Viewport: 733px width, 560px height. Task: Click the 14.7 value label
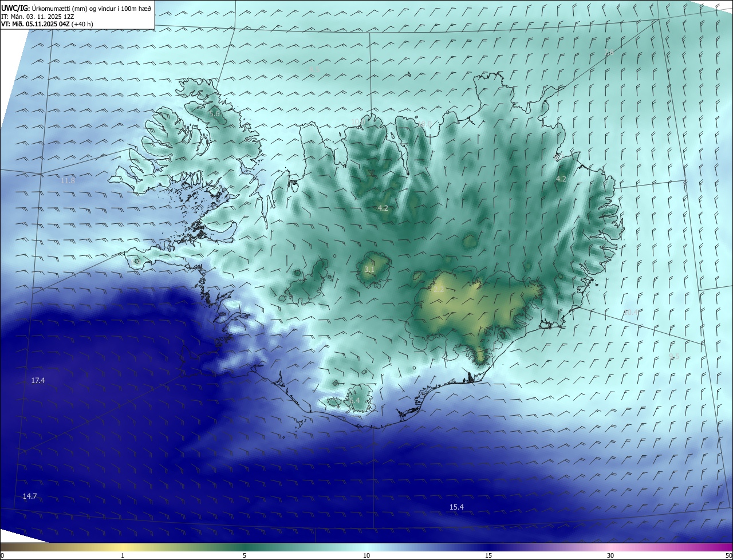[x=30, y=496]
